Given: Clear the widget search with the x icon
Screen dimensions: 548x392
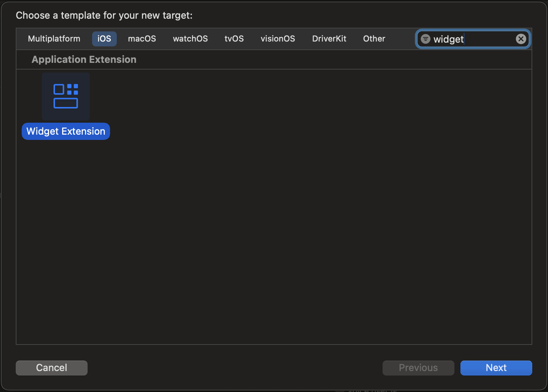Looking at the screenshot, I should tap(521, 39).
